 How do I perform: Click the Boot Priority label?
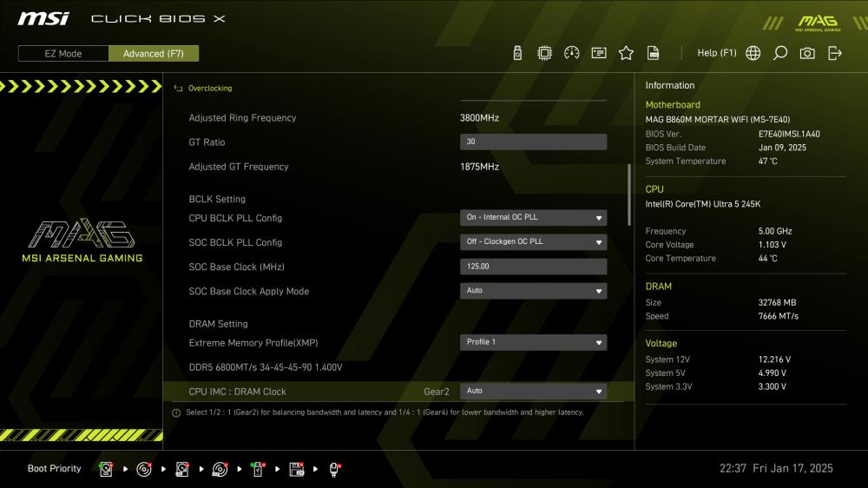(54, 469)
